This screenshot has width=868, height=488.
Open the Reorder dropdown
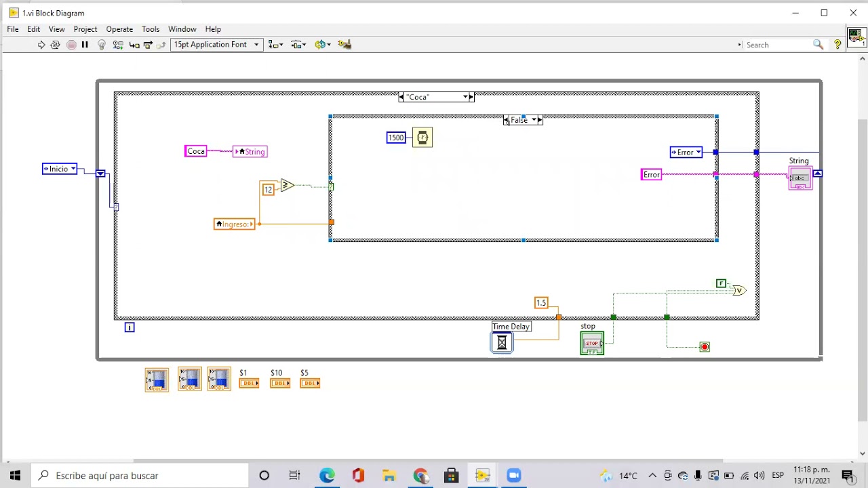point(321,45)
